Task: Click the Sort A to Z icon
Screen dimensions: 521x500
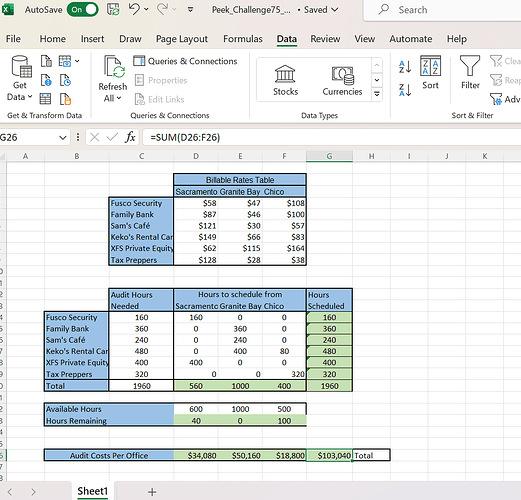Action: click(405, 67)
